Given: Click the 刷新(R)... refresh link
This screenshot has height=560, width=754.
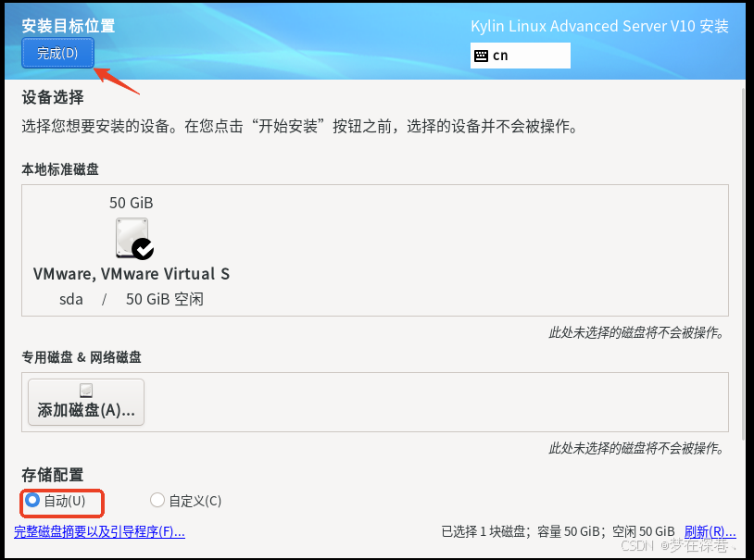Looking at the screenshot, I should (710, 531).
